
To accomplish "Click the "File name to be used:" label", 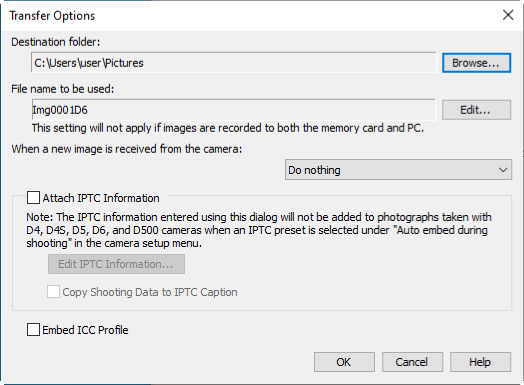I will [62, 89].
